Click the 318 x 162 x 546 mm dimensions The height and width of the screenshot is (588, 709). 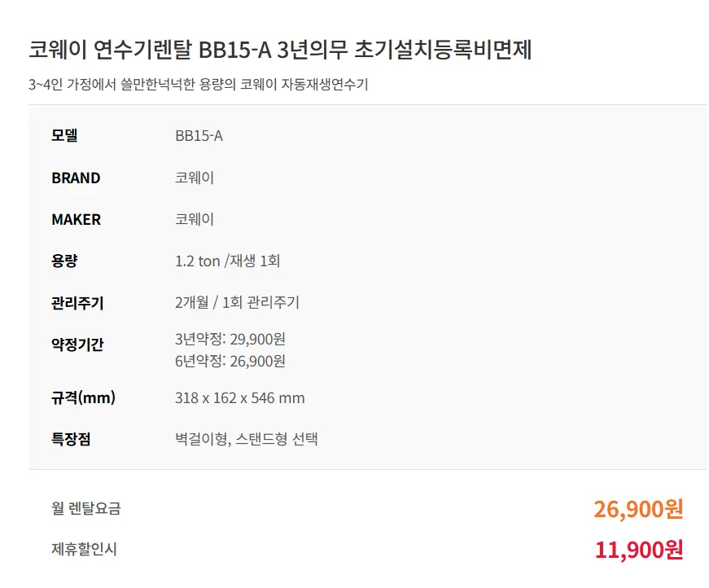pyautogui.click(x=240, y=398)
